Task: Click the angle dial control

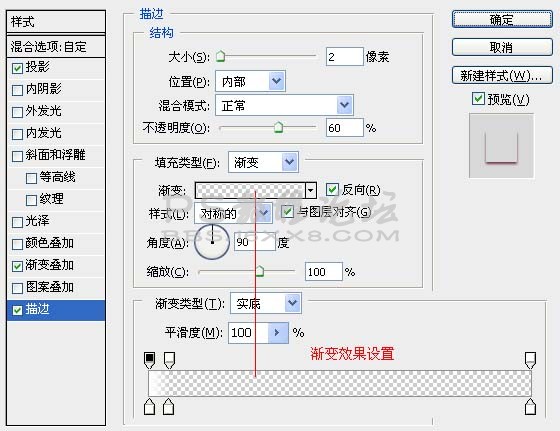Action: pyautogui.click(x=212, y=242)
